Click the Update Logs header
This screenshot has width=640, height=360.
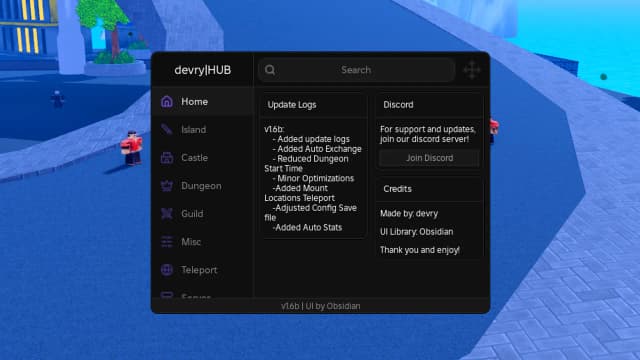(x=292, y=104)
